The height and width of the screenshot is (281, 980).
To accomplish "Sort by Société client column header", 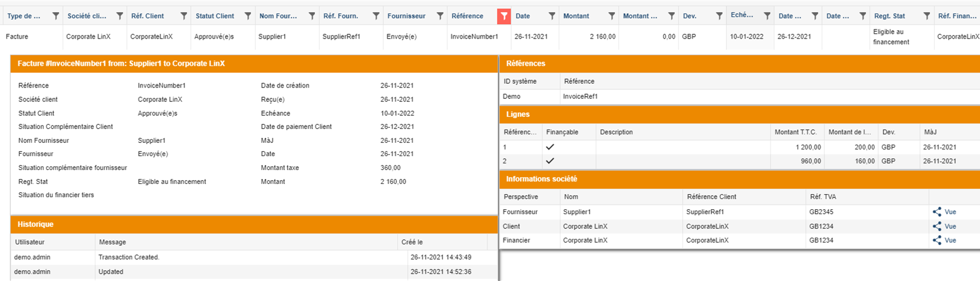I will [x=87, y=16].
